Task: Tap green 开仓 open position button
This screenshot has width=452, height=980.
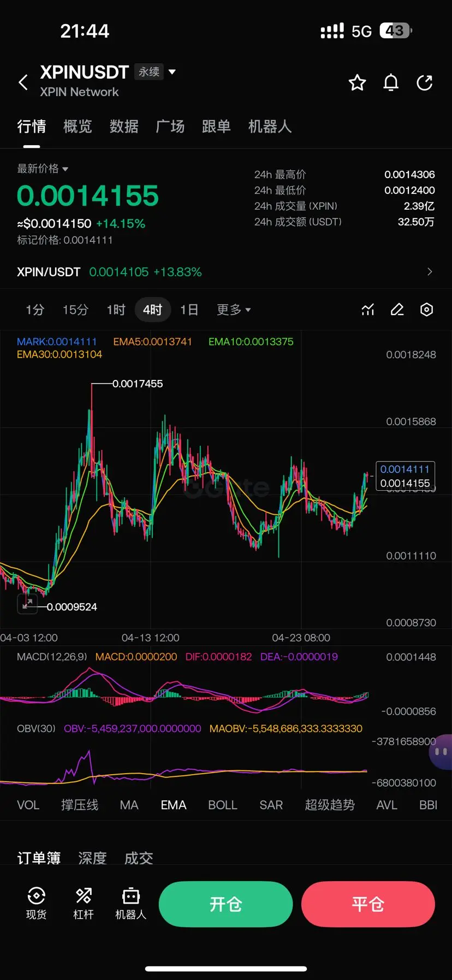Action: [225, 904]
